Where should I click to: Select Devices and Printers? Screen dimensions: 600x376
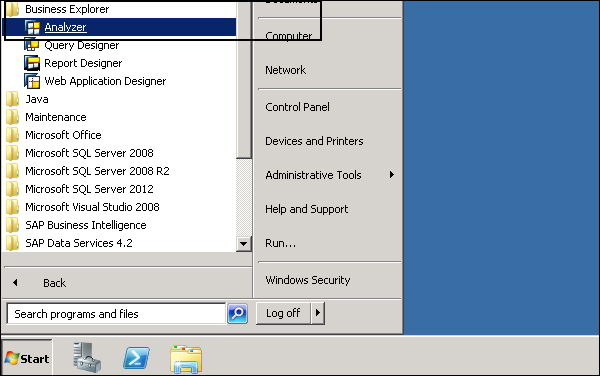(x=314, y=141)
